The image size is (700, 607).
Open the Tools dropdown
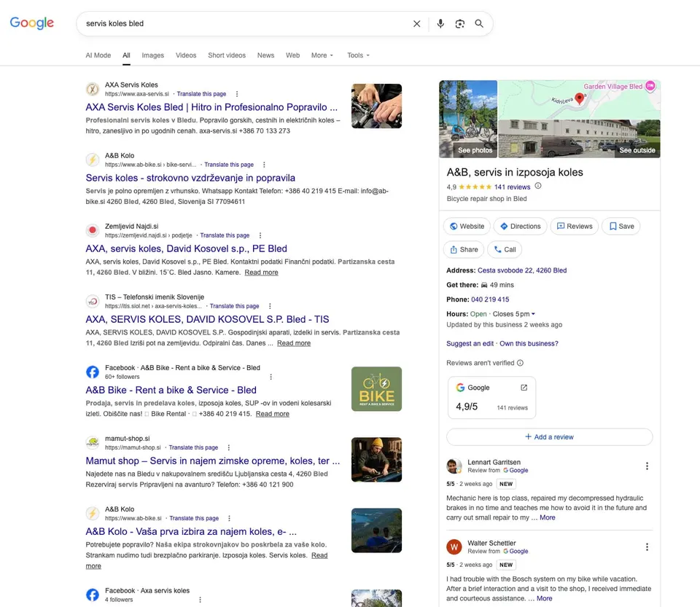pos(359,55)
